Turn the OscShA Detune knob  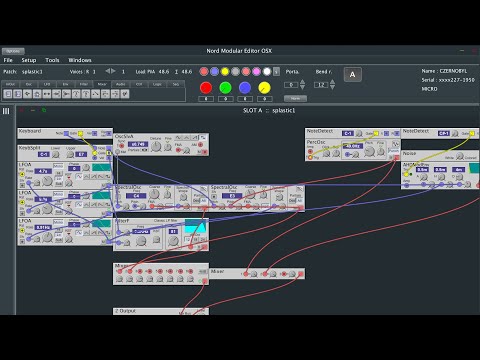[x=156, y=146]
